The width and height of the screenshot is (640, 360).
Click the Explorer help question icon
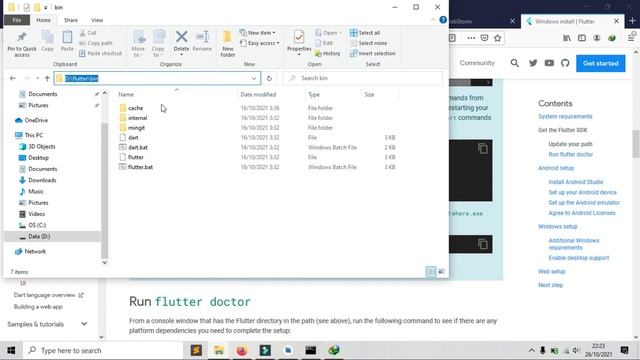(443, 20)
